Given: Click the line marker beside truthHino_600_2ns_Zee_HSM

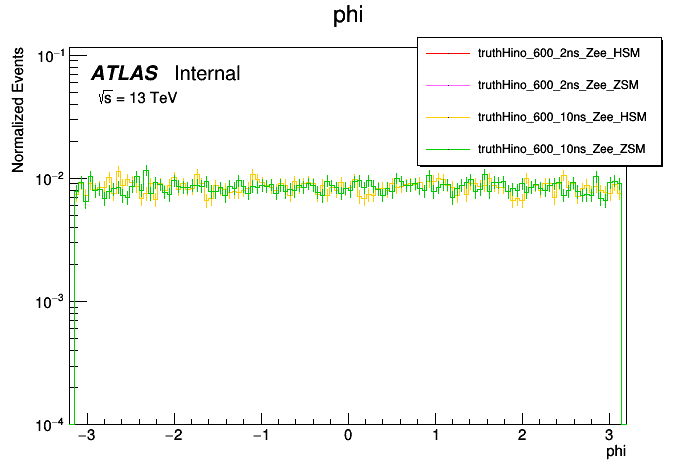Looking at the screenshot, I should [448, 53].
